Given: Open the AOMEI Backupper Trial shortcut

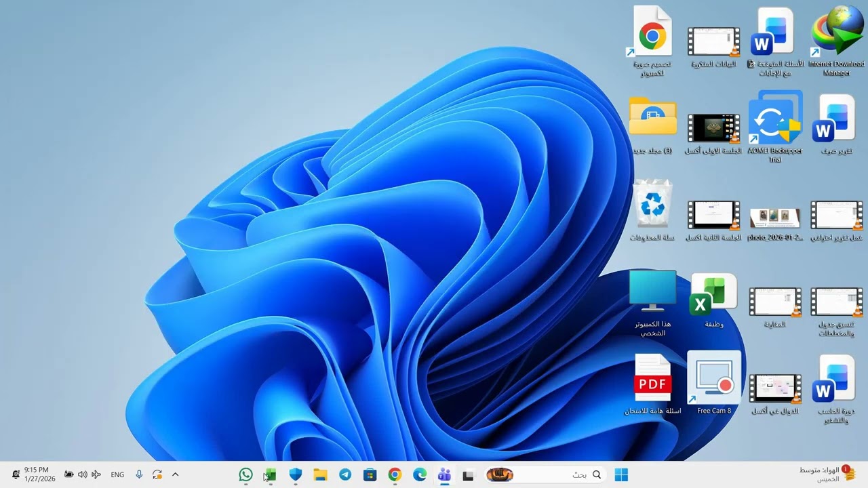Looking at the screenshot, I should click(775, 127).
